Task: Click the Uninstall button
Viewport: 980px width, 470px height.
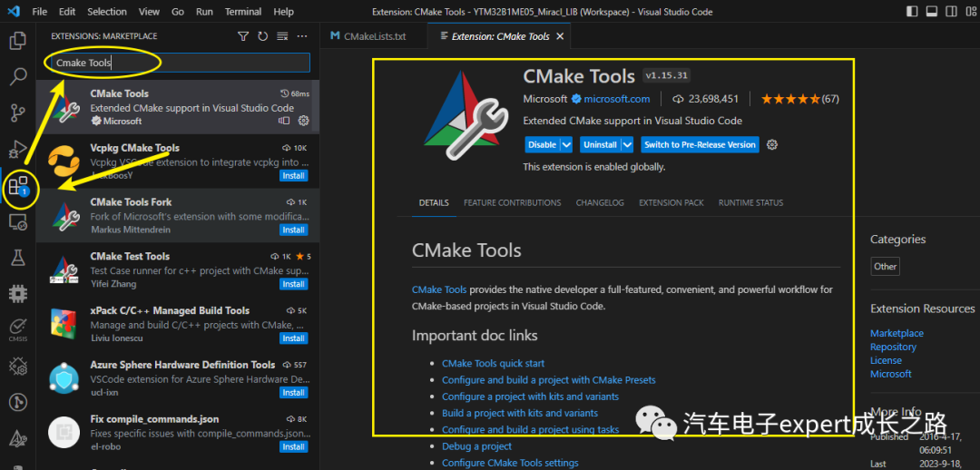Action: click(x=600, y=144)
